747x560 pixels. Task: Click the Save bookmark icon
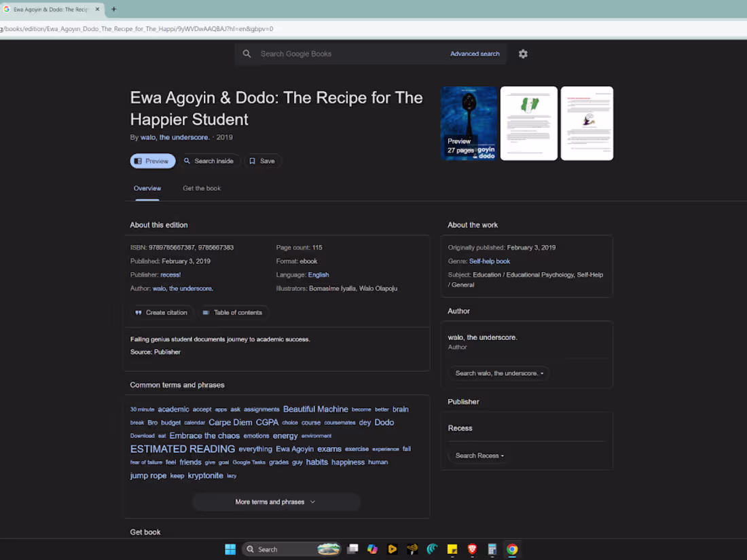coord(253,161)
